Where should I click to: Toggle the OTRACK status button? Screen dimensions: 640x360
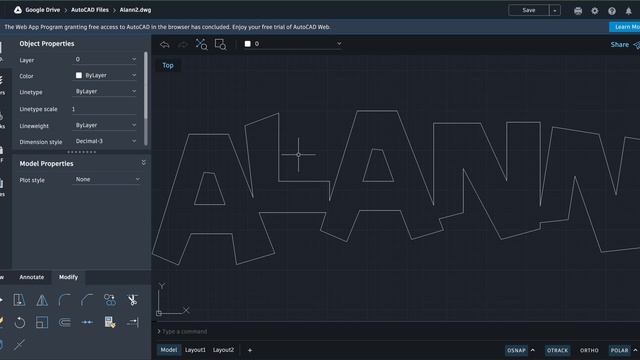(x=557, y=350)
